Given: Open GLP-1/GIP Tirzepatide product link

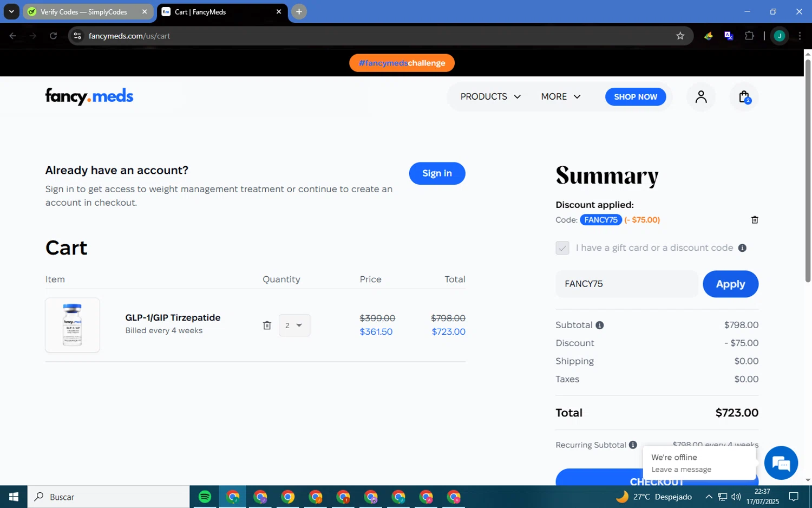Looking at the screenshot, I should [x=173, y=317].
